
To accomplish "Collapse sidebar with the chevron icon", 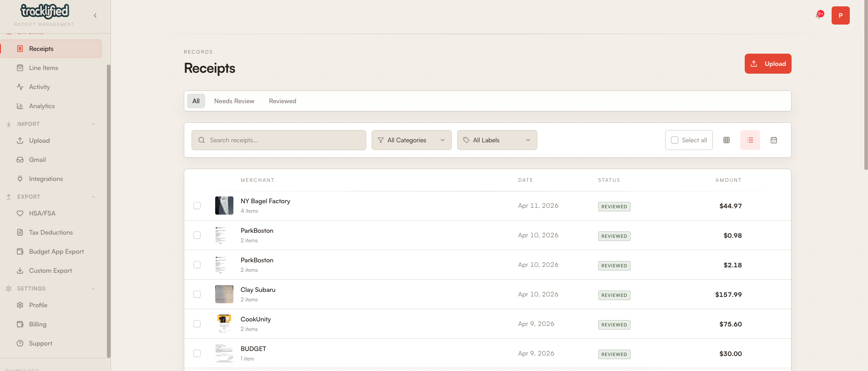I will click(95, 15).
